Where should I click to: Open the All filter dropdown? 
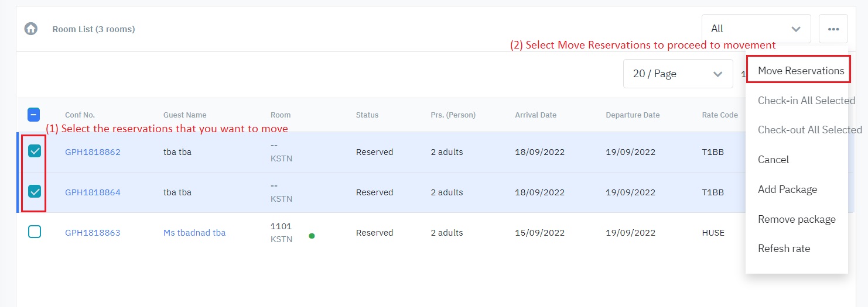pos(756,29)
